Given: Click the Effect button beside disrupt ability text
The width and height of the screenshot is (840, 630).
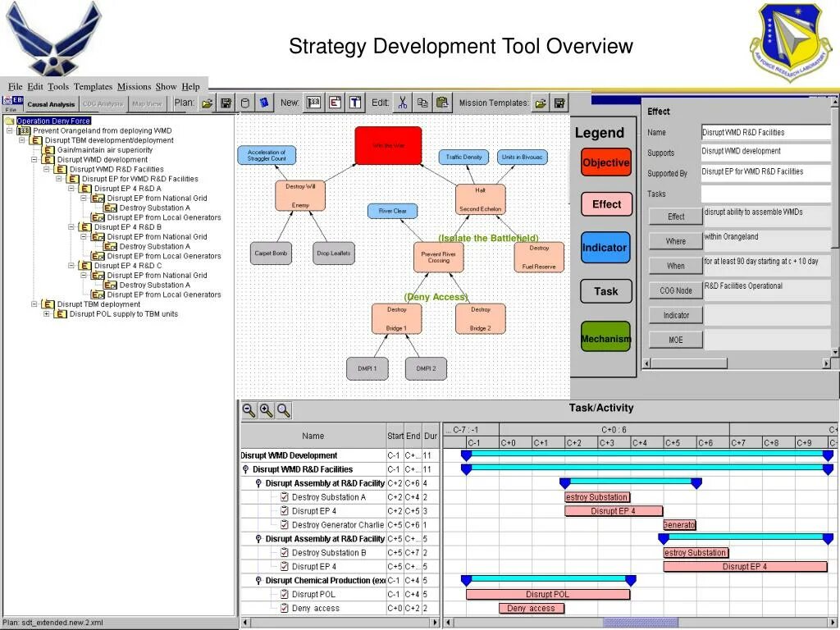Looking at the screenshot, I should (676, 217).
